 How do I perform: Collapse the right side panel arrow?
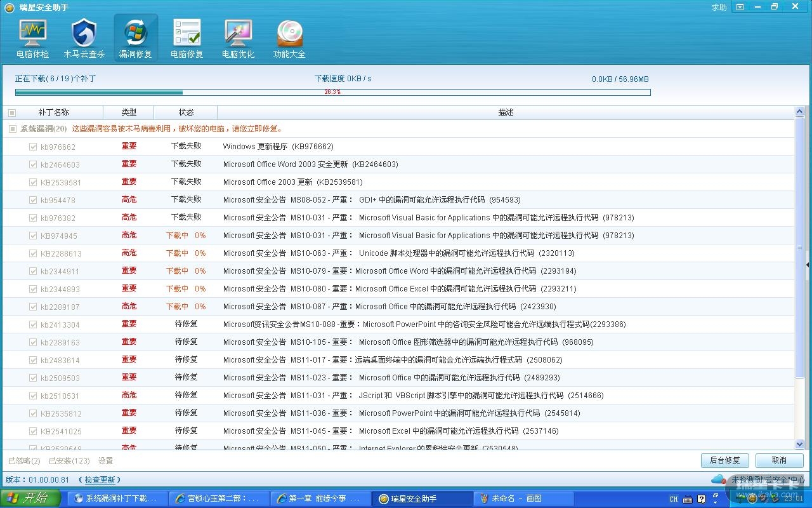pos(808,264)
